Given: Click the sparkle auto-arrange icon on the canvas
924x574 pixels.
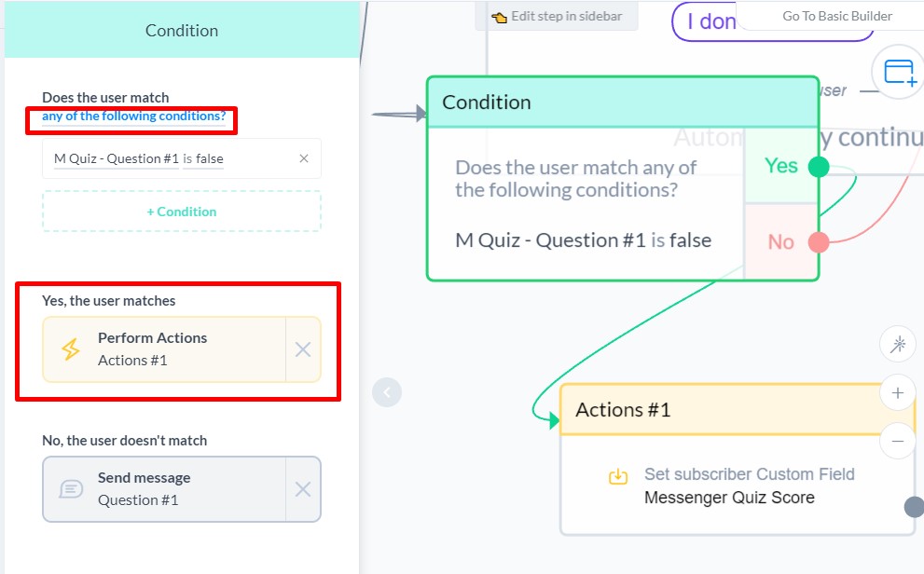Looking at the screenshot, I should 897,344.
